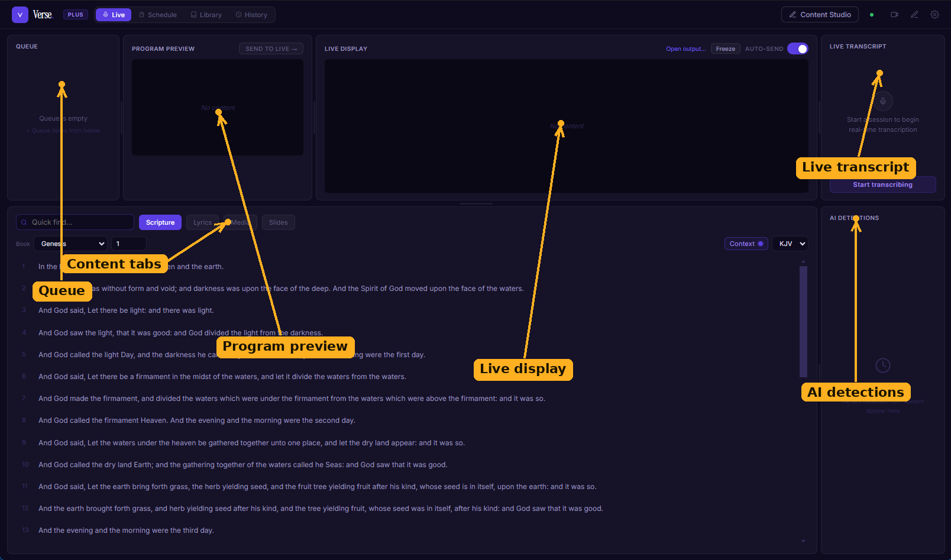This screenshot has width=951, height=560.
Task: Select verse 4 'God saw the light'
Action: pos(407,333)
